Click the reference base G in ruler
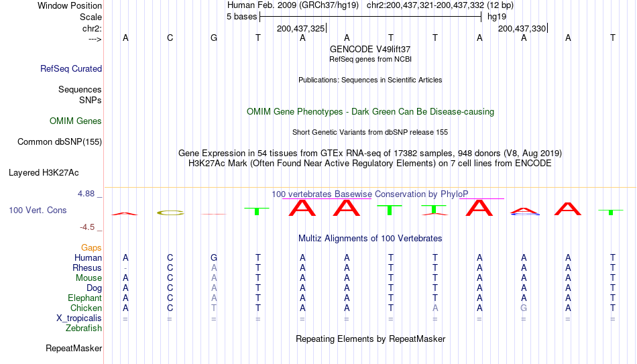The height and width of the screenshot is (364, 637). click(214, 38)
